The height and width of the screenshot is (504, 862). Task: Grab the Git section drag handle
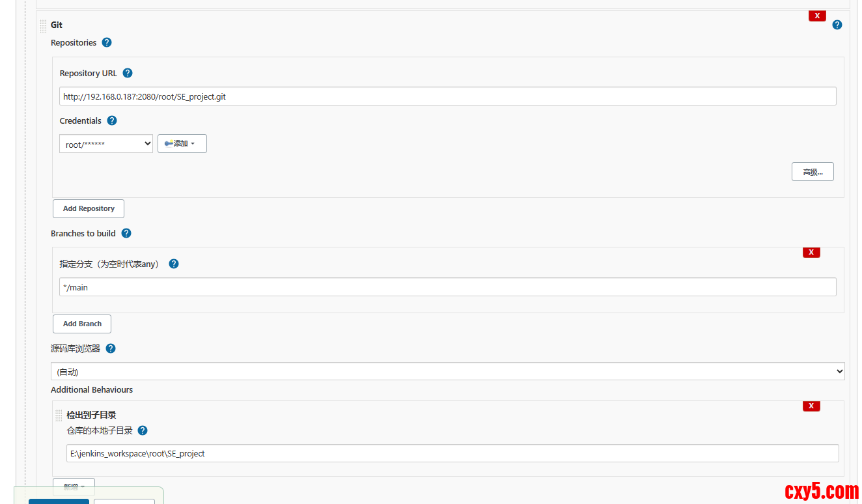(43, 26)
